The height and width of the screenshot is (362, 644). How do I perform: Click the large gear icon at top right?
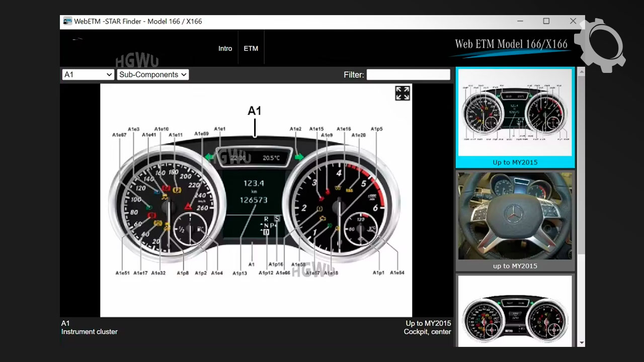pyautogui.click(x=599, y=44)
